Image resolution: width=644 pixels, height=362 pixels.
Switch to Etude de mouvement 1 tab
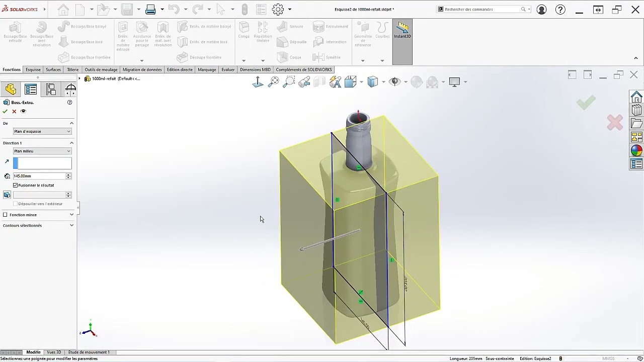click(89, 352)
